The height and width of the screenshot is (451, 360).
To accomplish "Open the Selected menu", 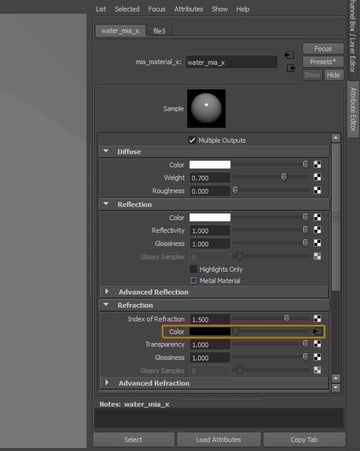I will coord(127,9).
